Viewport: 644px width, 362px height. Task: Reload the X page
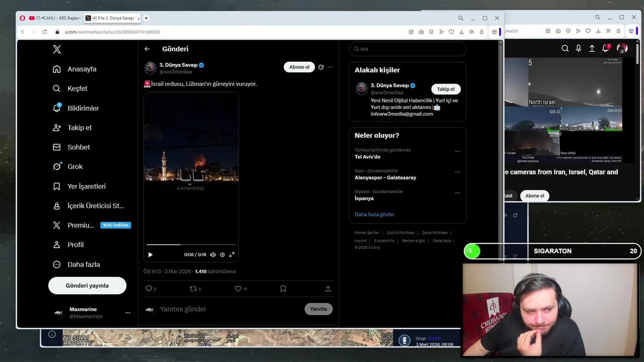coord(44,32)
